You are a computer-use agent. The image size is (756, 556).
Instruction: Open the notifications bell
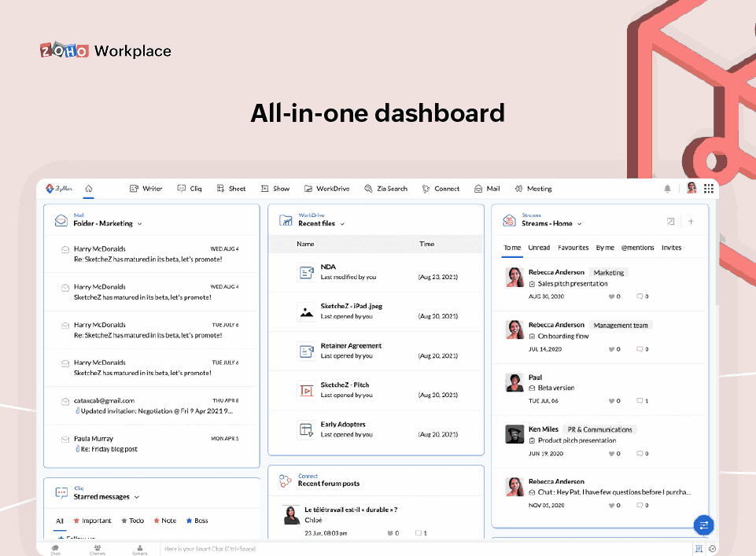tap(667, 189)
